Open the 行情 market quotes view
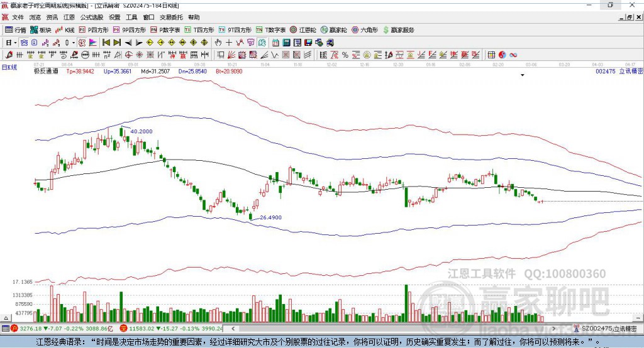Viewport: 644px width, 348px height. [x=16, y=30]
